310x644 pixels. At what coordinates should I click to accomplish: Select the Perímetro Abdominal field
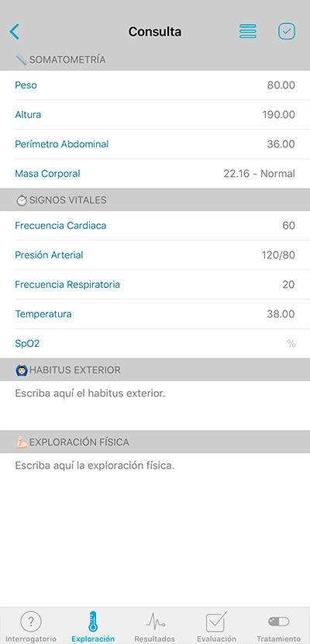[x=155, y=144]
